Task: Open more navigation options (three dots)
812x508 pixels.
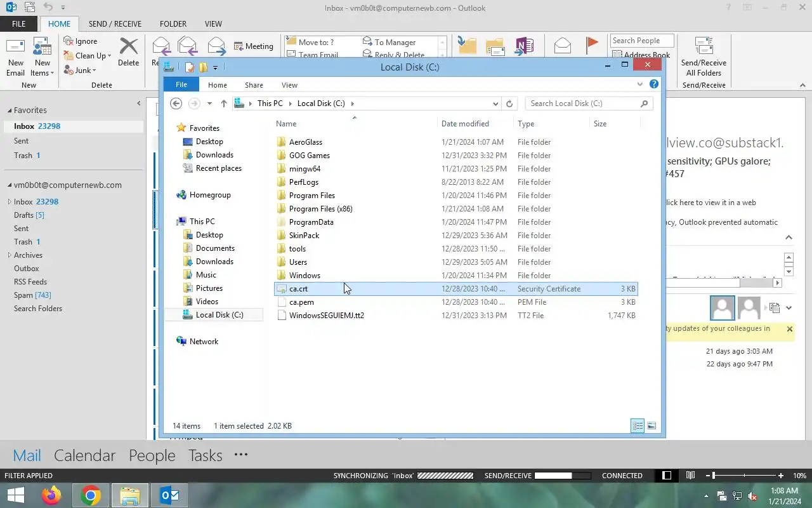Action: click(240, 455)
